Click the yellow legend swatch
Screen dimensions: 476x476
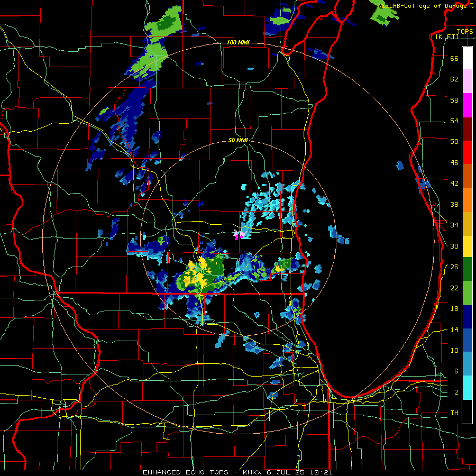[467, 246]
